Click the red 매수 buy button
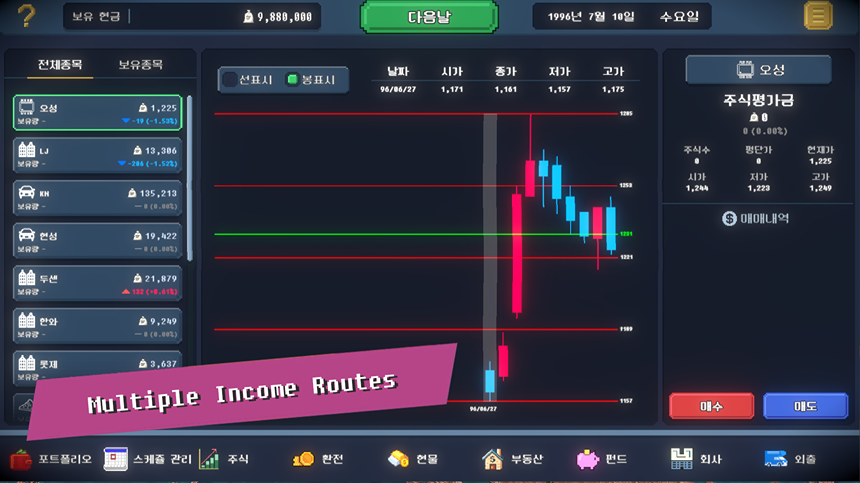Screen dimensions: 860x483 [x=711, y=406]
